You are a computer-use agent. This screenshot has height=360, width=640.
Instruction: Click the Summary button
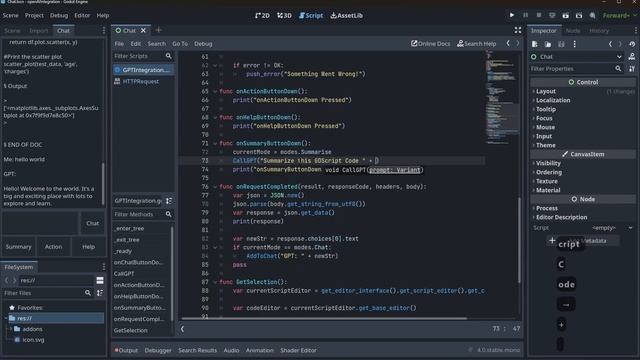tap(18, 247)
